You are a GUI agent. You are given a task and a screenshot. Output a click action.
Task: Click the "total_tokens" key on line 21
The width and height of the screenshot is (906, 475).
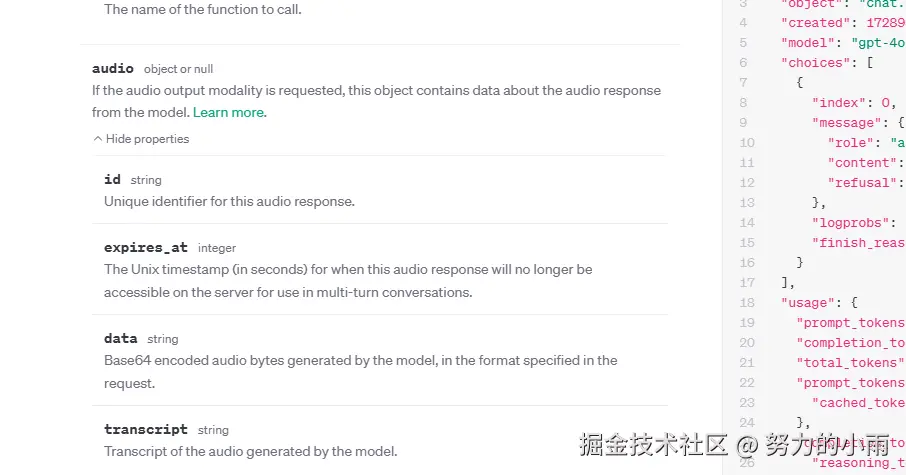(849, 362)
